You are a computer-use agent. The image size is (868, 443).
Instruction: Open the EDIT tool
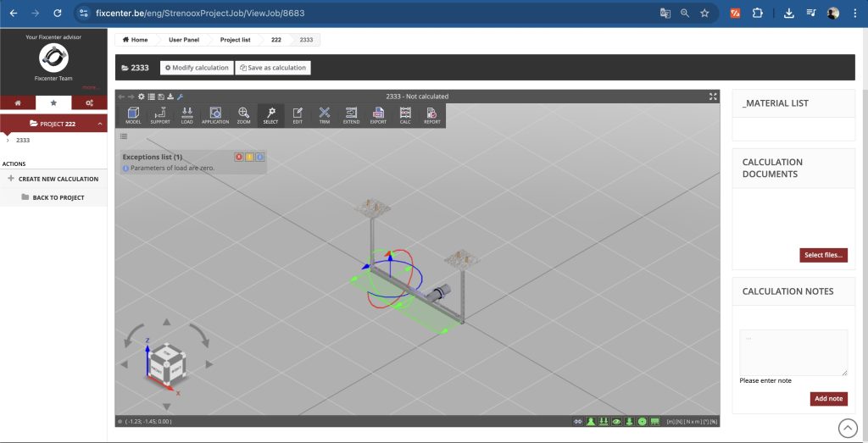298,115
